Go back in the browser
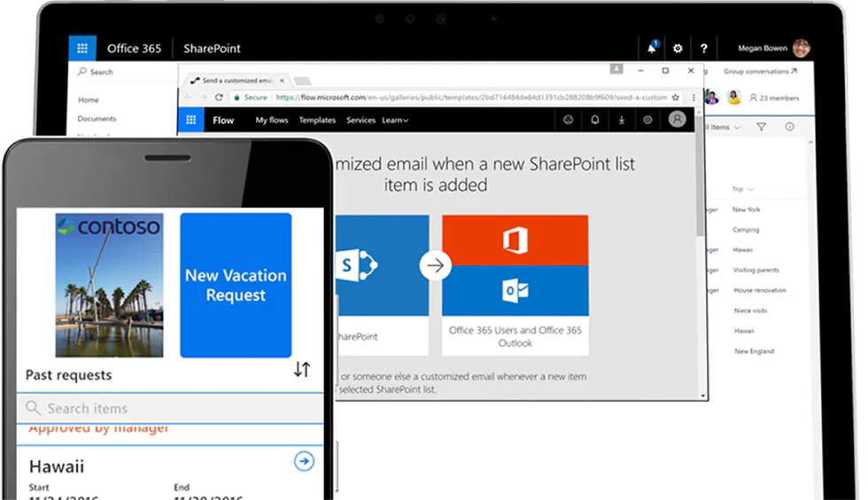This screenshot has width=868, height=500. [x=188, y=97]
